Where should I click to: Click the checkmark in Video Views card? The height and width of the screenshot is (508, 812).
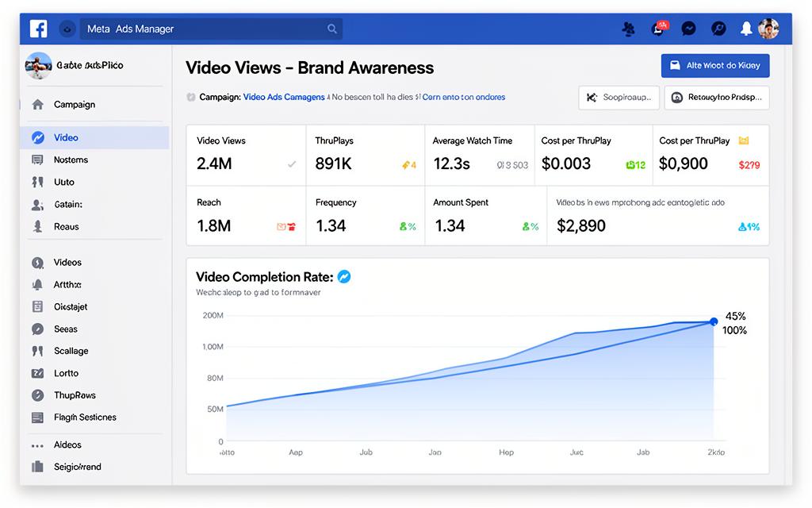(x=292, y=164)
